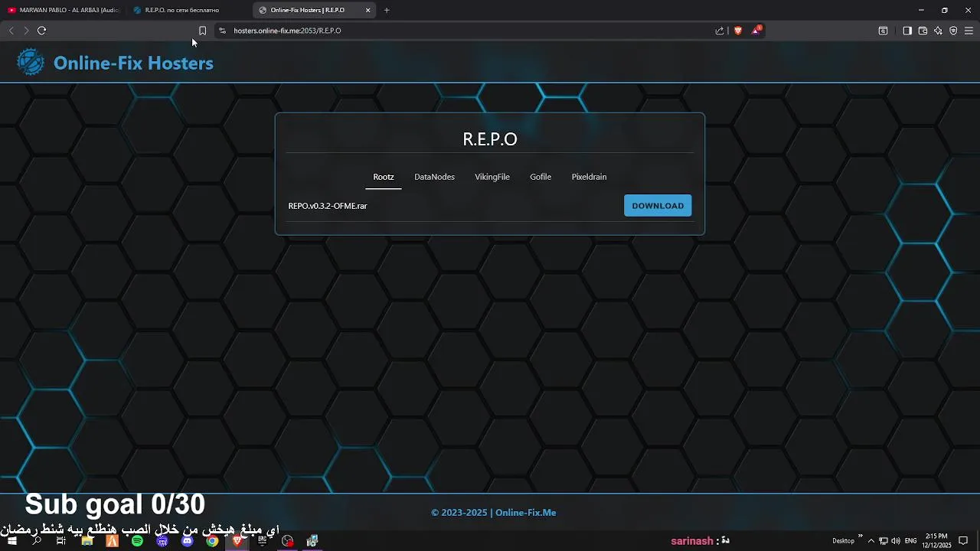Open the Windows Start menu
This screenshot has width=980, height=551.
tap(12, 540)
